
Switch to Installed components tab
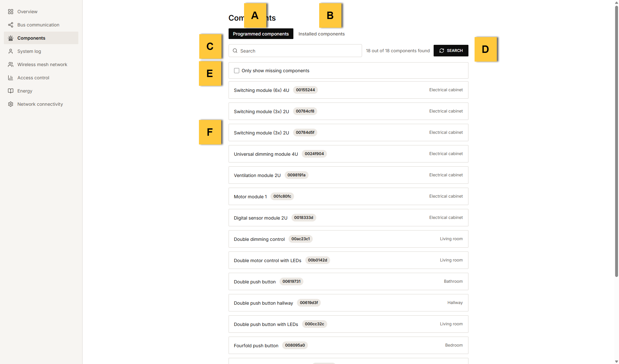(x=321, y=34)
